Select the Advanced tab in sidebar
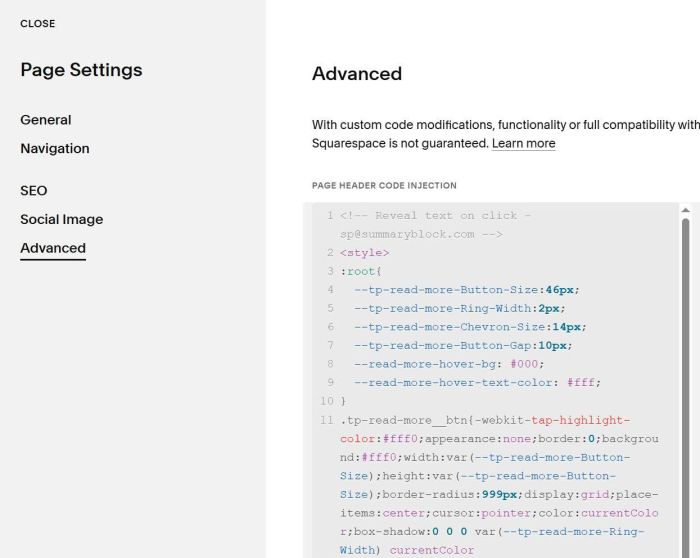The height and width of the screenshot is (558, 700). (x=53, y=249)
